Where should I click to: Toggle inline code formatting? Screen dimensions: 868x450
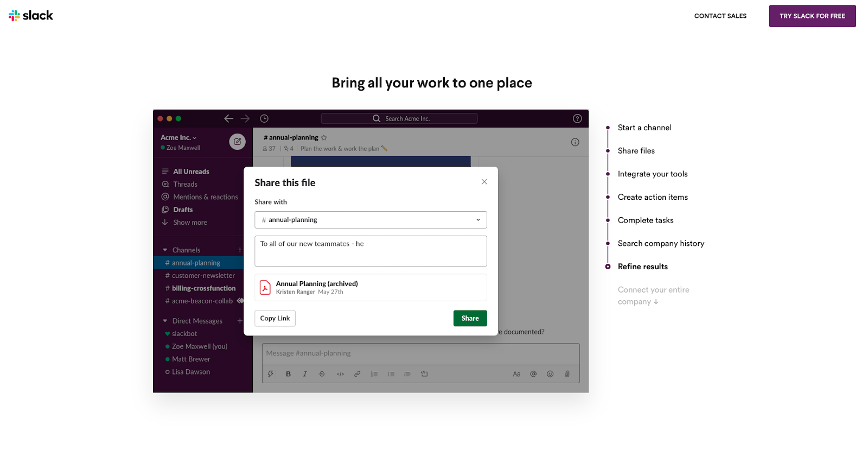coord(340,374)
